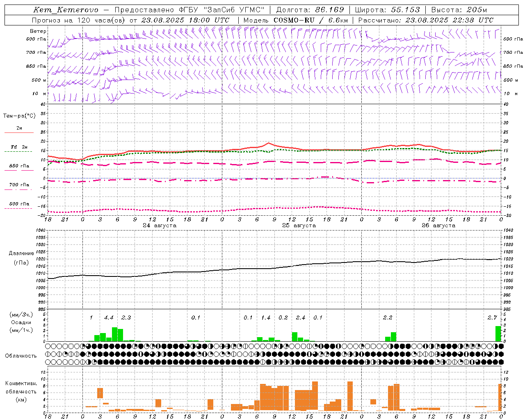Click the forecast start time 23.08.2025 18:00 UTC

(x=185, y=20)
